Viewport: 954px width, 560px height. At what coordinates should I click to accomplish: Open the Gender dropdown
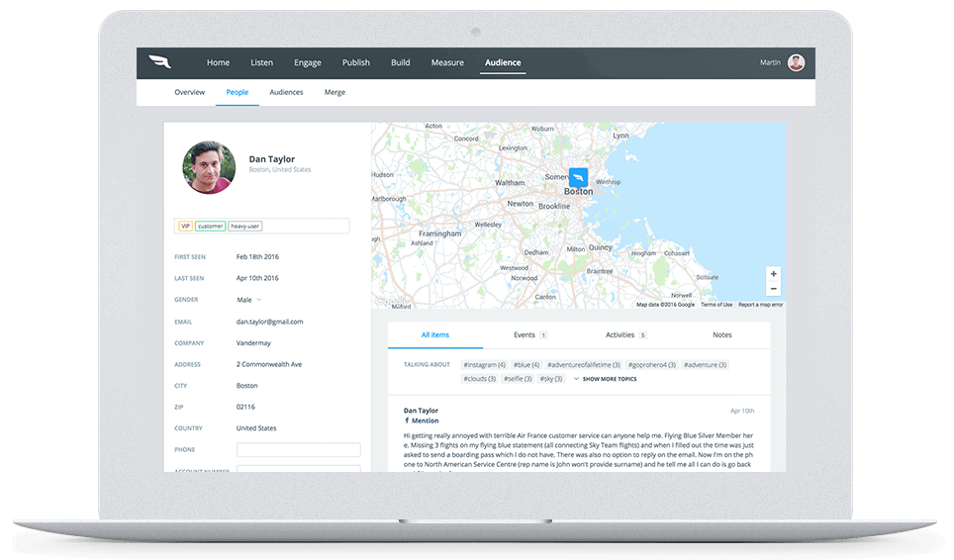[x=258, y=300]
